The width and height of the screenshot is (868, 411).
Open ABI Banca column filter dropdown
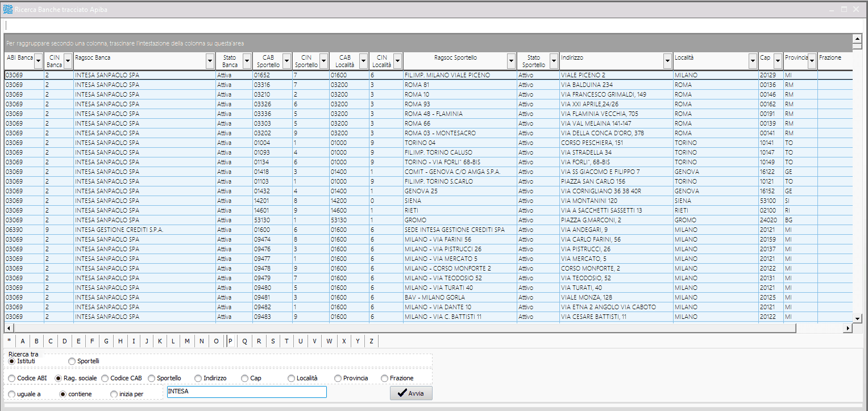coord(38,60)
